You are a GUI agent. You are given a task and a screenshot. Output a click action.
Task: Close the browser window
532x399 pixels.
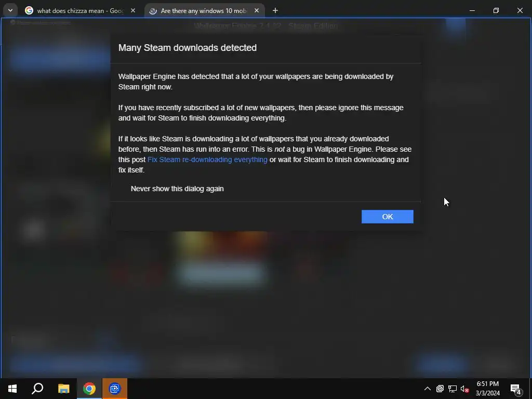520,10
